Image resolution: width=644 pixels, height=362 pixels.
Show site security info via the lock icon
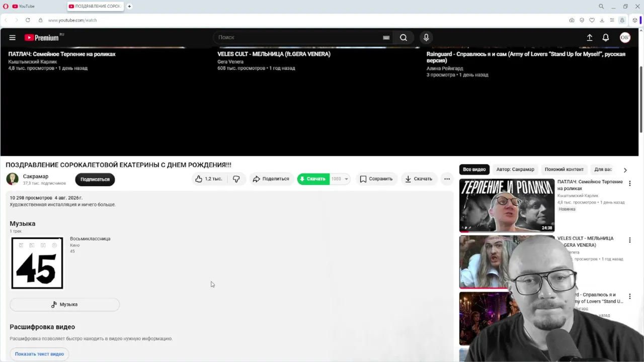tap(41, 20)
